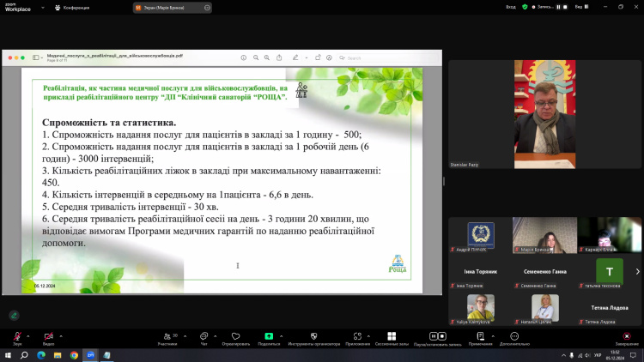Open Сессионные залы breakout rooms
This screenshot has height=362, width=644.
tap(392, 338)
